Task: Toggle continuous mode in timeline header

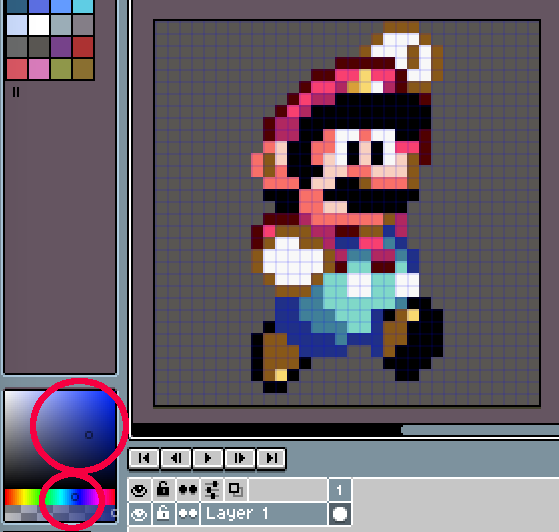Action: (188, 490)
